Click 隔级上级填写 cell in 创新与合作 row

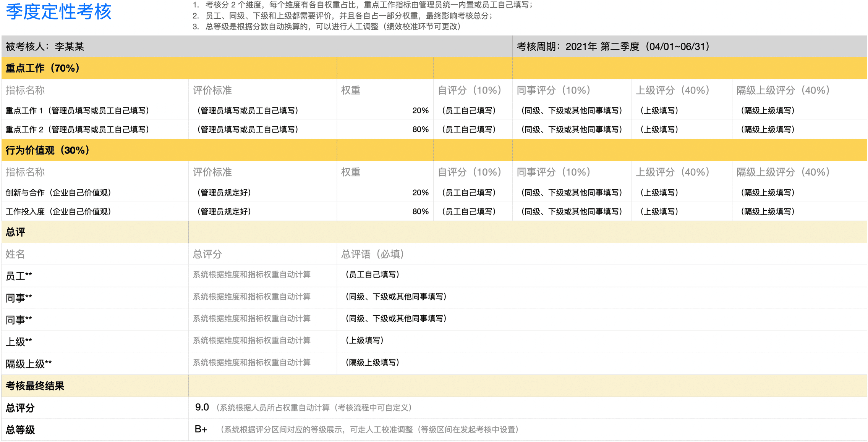coord(800,193)
